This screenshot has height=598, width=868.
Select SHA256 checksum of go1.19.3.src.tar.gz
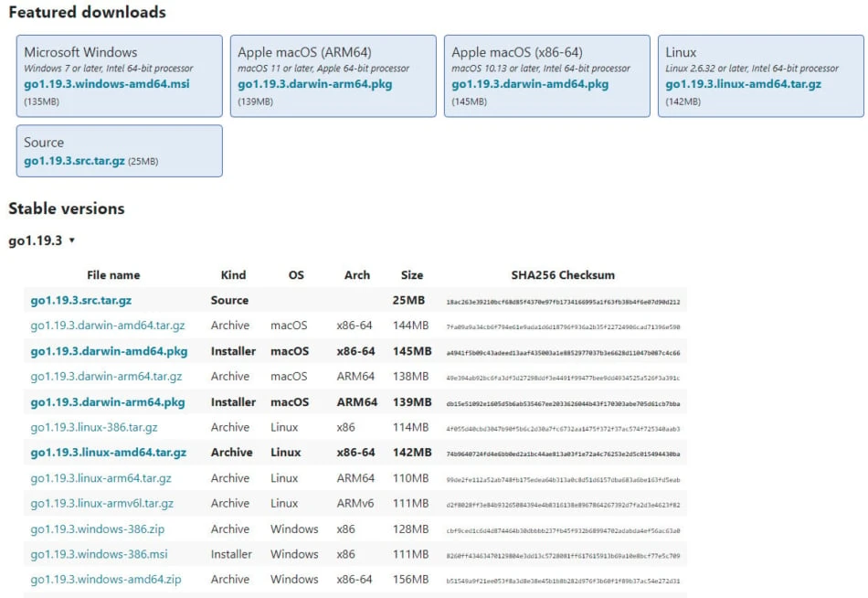562,302
